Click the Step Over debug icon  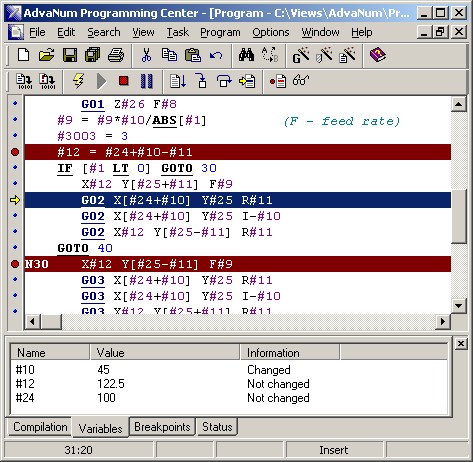coord(224,81)
